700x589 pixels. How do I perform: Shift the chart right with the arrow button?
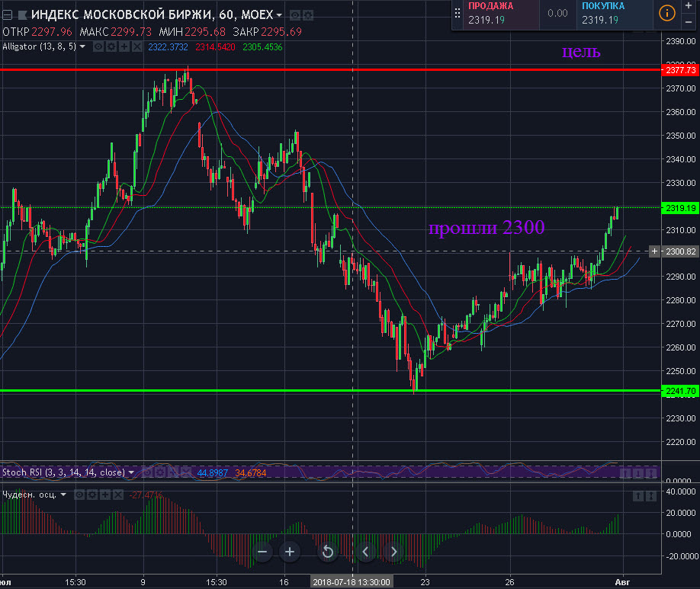393,552
